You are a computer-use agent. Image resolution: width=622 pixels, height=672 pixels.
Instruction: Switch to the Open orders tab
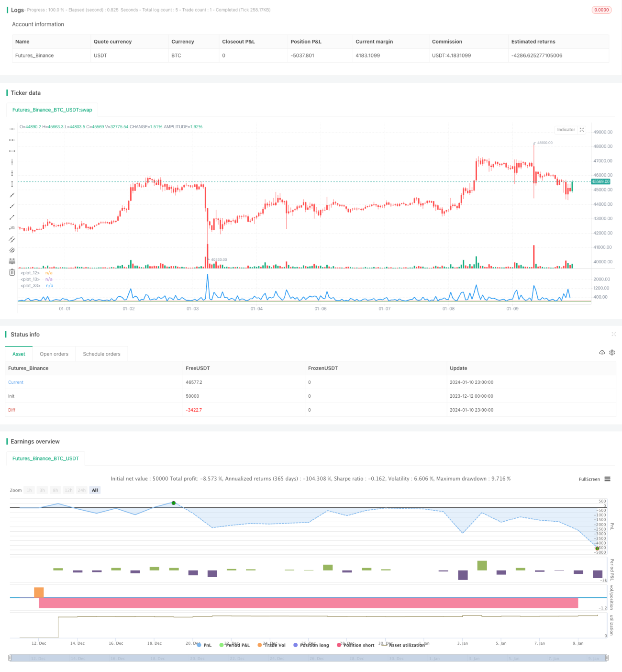pos(54,354)
